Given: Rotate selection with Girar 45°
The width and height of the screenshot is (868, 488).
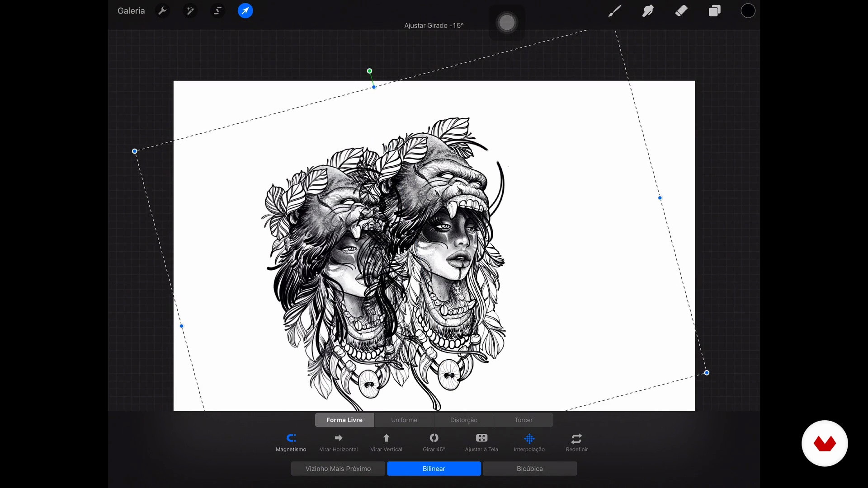Looking at the screenshot, I should [434, 443].
